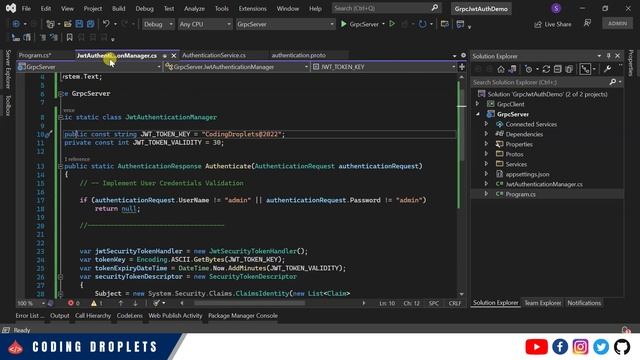Switch to the authentication.proto tab
The height and width of the screenshot is (360, 640).
point(298,55)
